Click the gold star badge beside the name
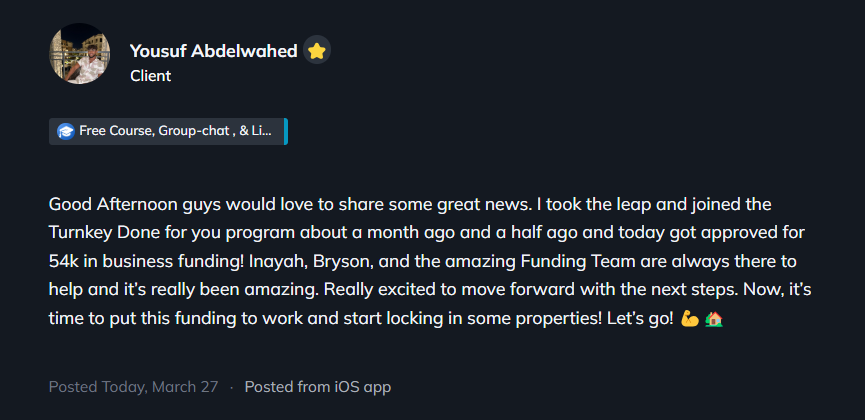865x420 pixels. point(317,51)
